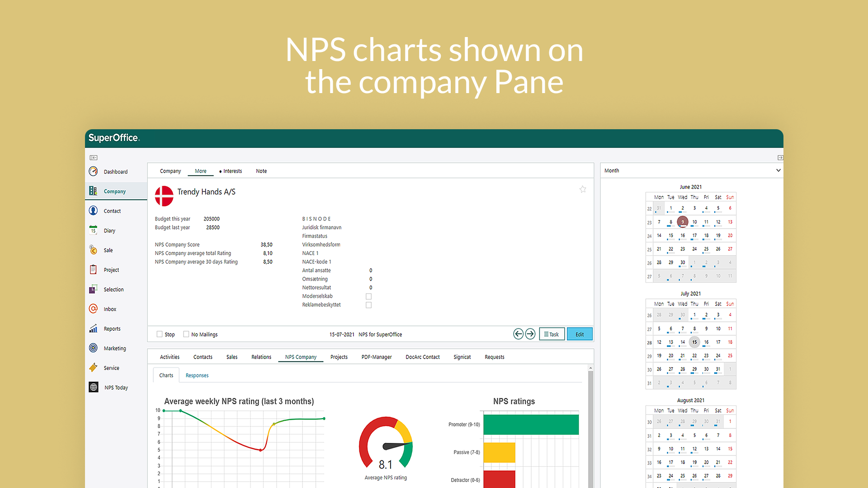Viewport: 868px width, 488px height.
Task: Open the Signicat tab
Action: [462, 357]
